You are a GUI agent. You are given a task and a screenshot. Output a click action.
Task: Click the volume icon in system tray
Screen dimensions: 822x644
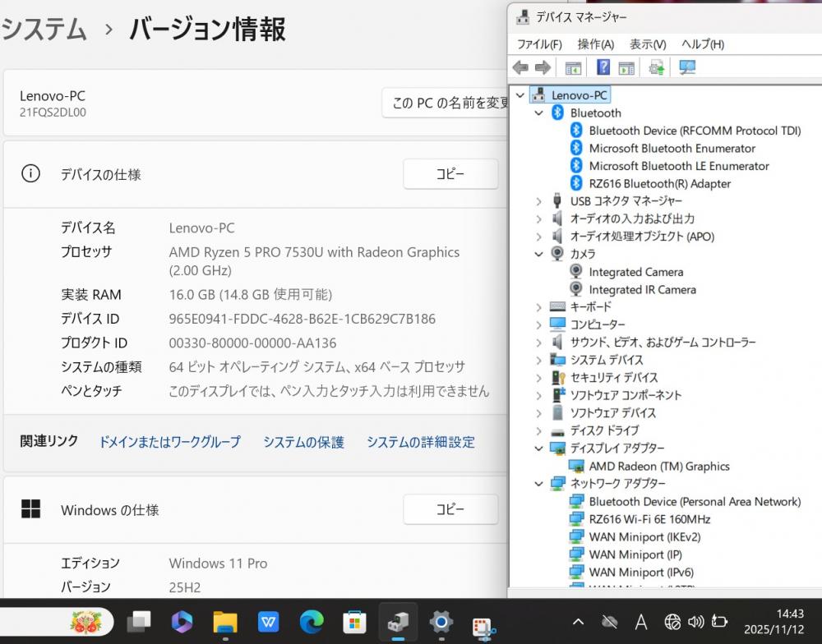tap(695, 622)
